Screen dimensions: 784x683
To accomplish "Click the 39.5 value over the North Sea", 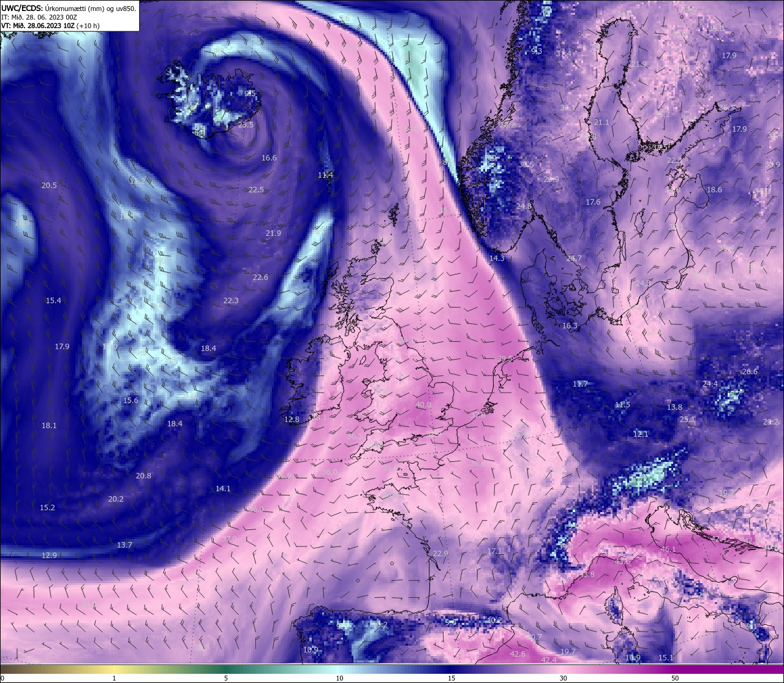I will [505, 359].
